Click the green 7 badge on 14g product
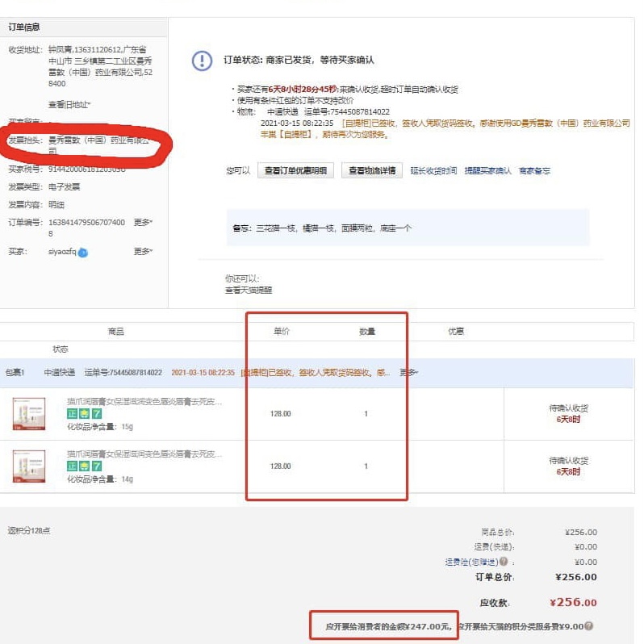The height and width of the screenshot is (644, 644). [96, 466]
